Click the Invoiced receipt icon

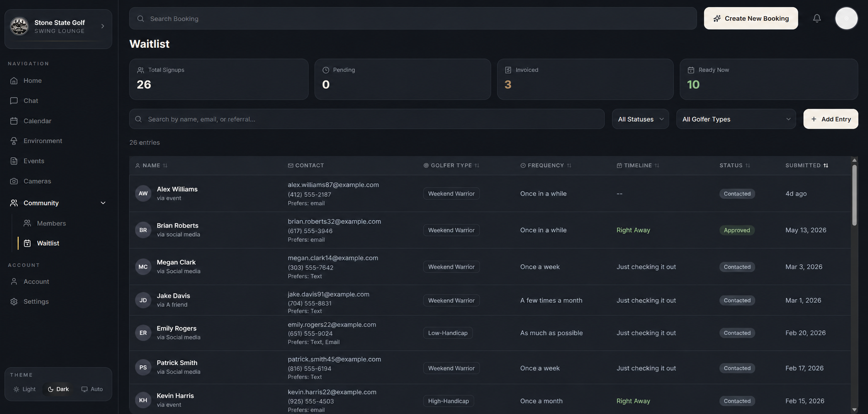(508, 70)
